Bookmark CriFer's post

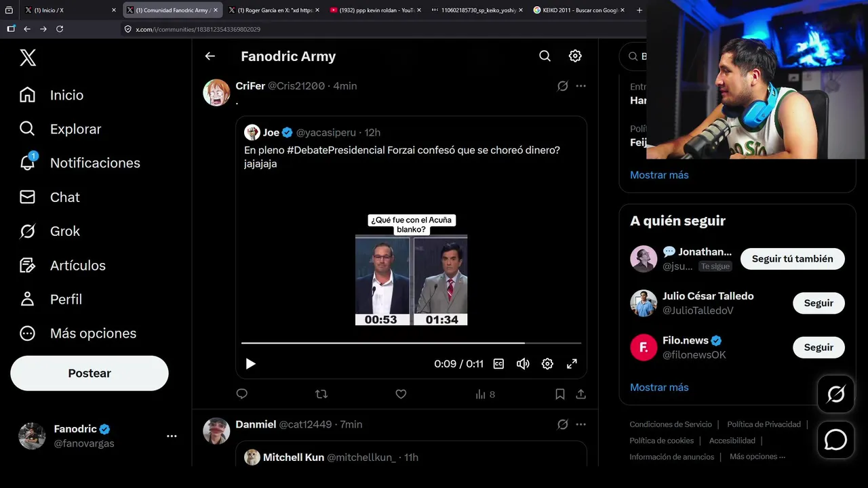click(x=560, y=394)
